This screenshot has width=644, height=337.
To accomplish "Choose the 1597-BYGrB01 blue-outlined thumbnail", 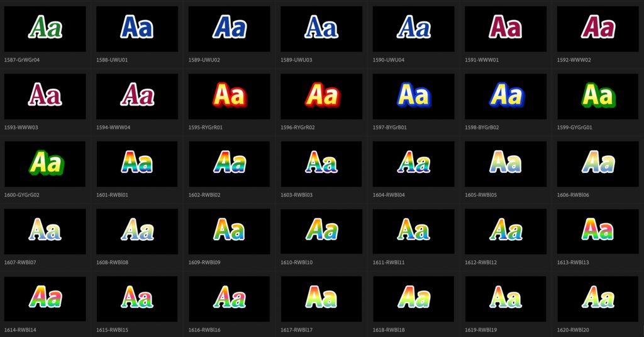I will click(414, 96).
